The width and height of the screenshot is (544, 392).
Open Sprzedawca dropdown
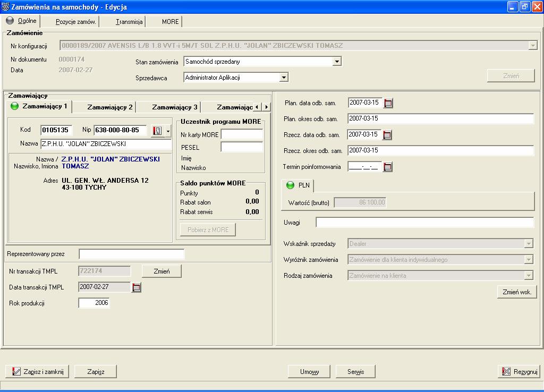pyautogui.click(x=284, y=78)
